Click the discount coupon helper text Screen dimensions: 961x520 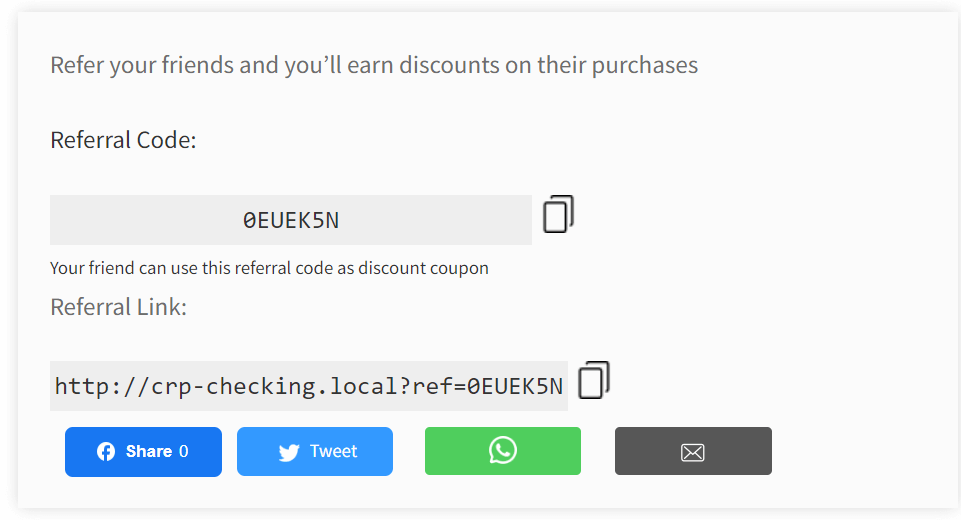coord(269,268)
